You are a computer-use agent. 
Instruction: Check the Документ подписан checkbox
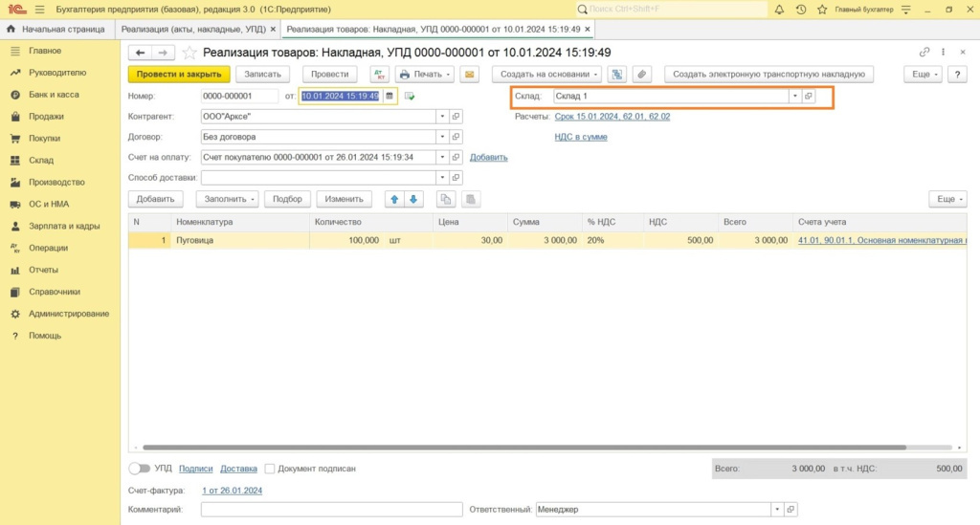pyautogui.click(x=270, y=469)
